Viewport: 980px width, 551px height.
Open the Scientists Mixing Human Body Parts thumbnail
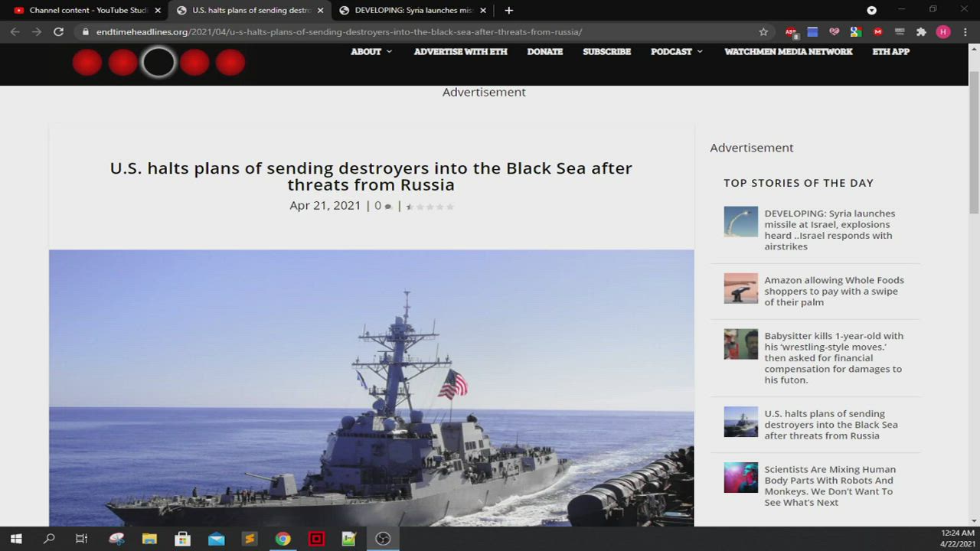tap(740, 478)
